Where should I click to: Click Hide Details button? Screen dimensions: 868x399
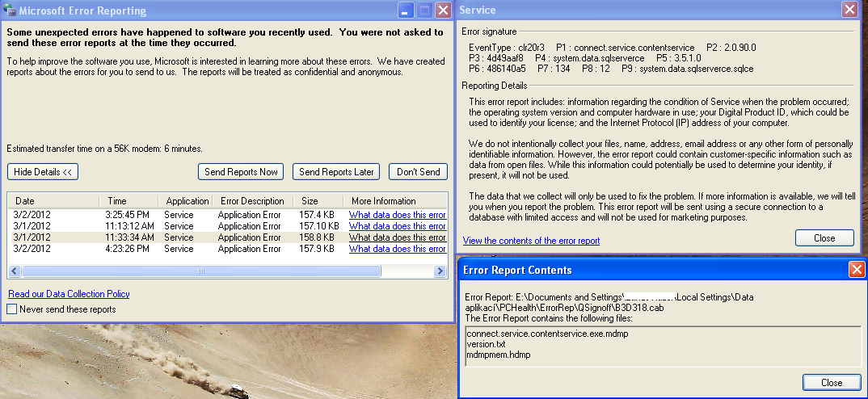[x=43, y=171]
